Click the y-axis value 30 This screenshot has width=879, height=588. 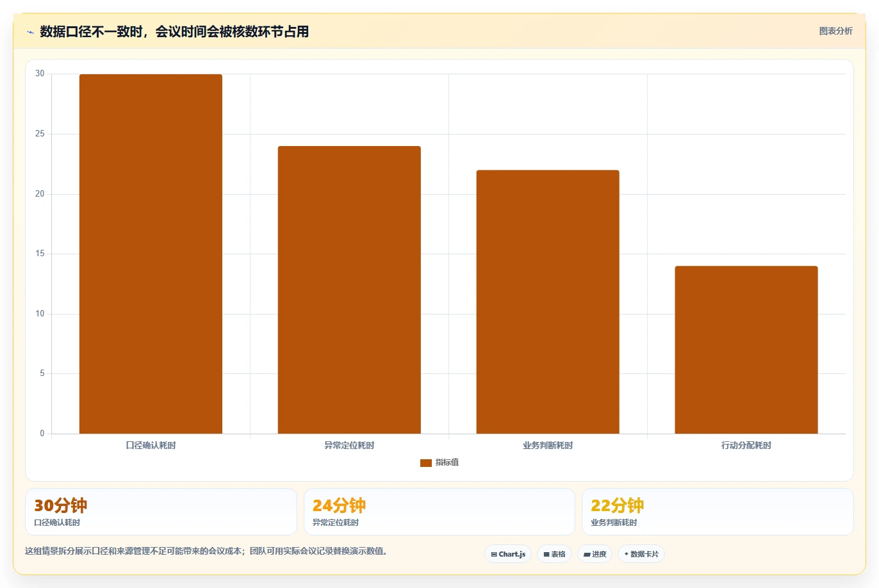tap(40, 74)
